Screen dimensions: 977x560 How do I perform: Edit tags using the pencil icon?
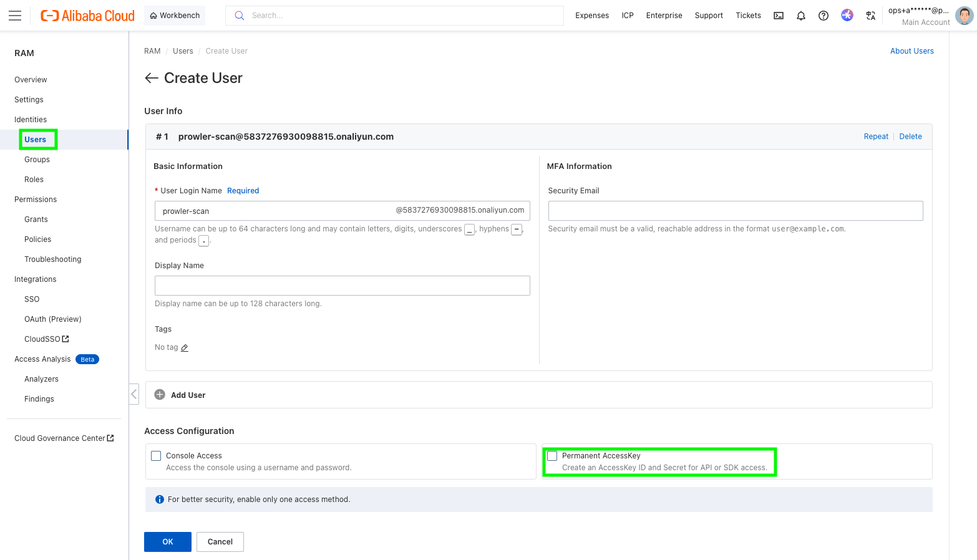[x=186, y=347]
